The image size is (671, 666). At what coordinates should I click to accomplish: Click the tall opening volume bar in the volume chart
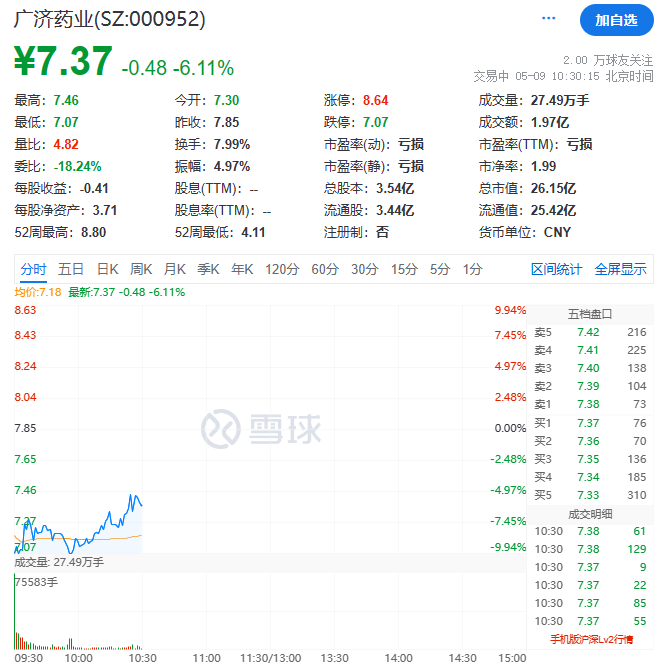coord(15,613)
